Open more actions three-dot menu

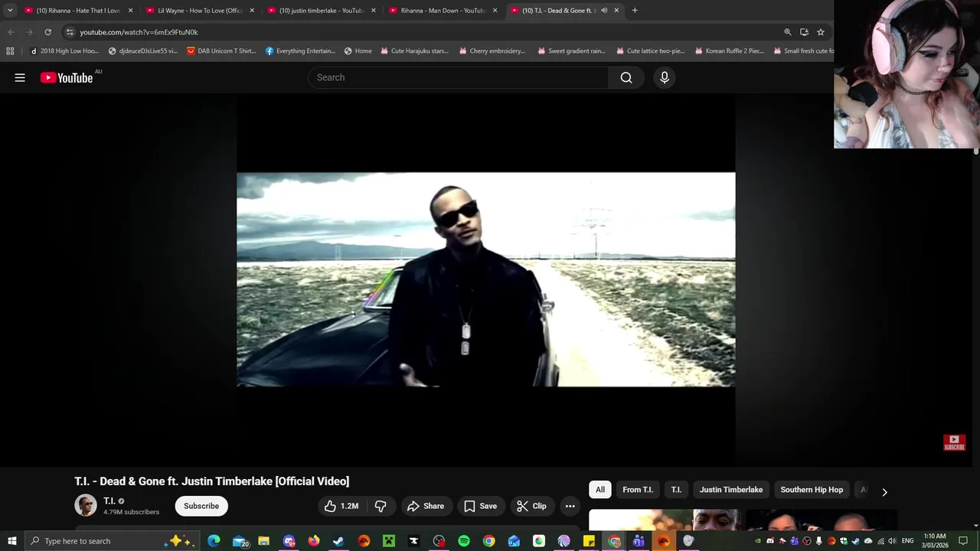tap(570, 506)
